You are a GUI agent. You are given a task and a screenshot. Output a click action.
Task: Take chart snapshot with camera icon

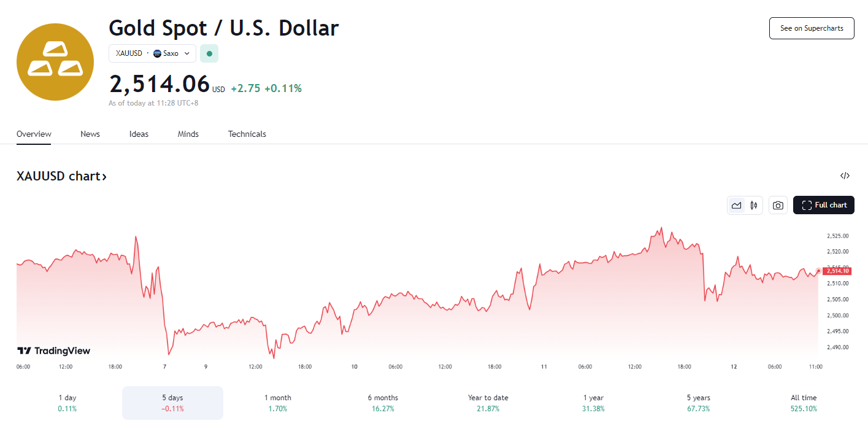coord(778,205)
